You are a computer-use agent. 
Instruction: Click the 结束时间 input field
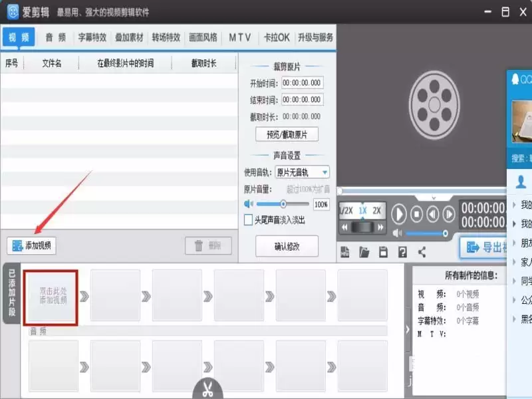tap(303, 100)
